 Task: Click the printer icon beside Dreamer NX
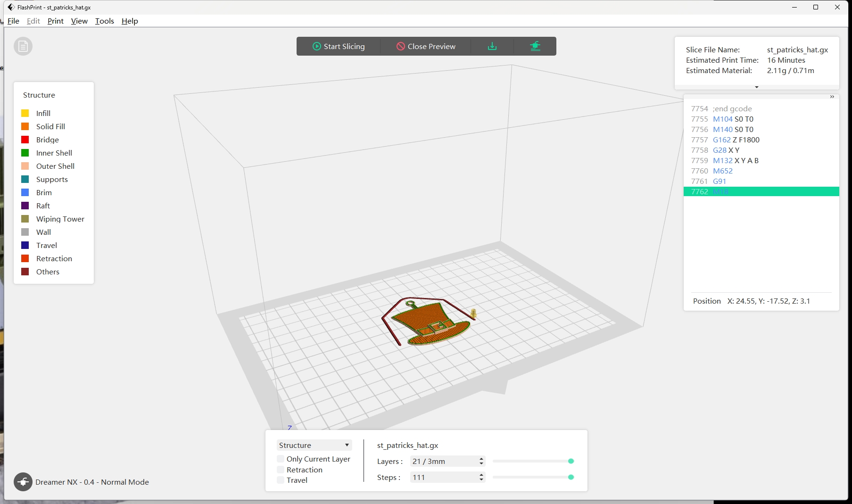pos(23,482)
